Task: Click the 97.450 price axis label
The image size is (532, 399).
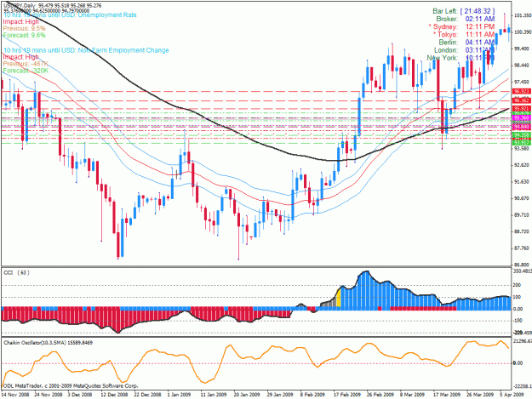Action: 522,82
